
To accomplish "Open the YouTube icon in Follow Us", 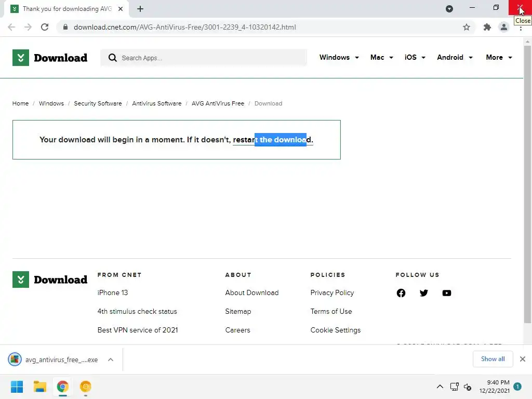I will click(447, 293).
